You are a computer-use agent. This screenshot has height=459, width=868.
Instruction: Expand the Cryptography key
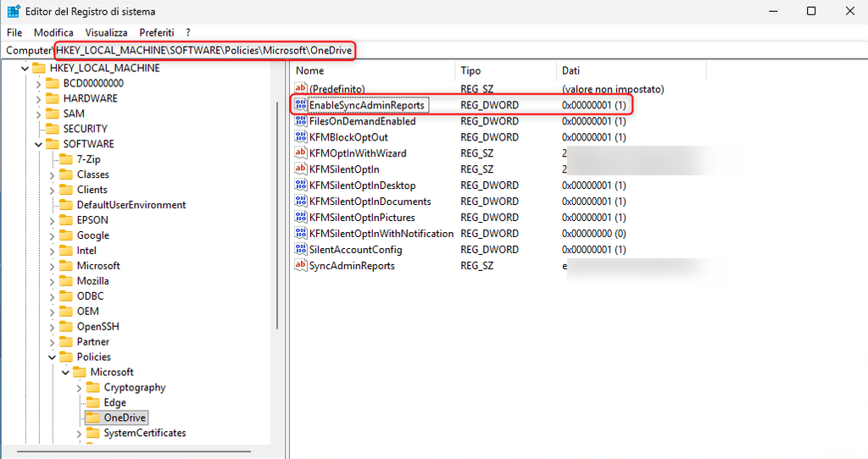click(79, 388)
